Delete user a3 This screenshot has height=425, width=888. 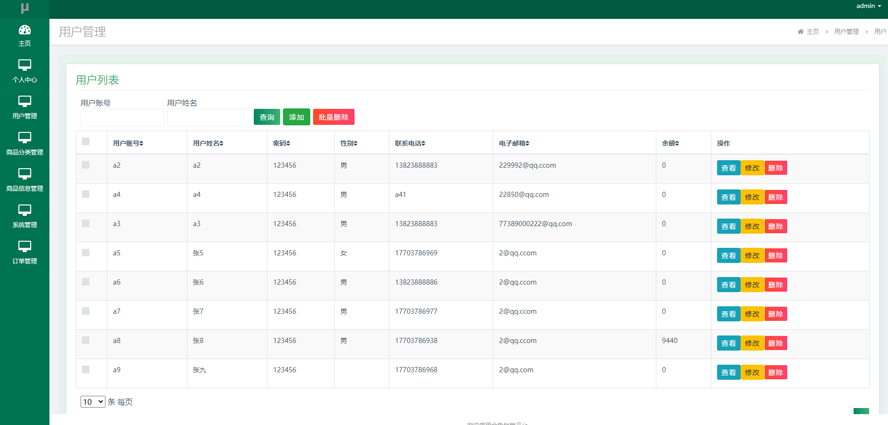tap(775, 226)
